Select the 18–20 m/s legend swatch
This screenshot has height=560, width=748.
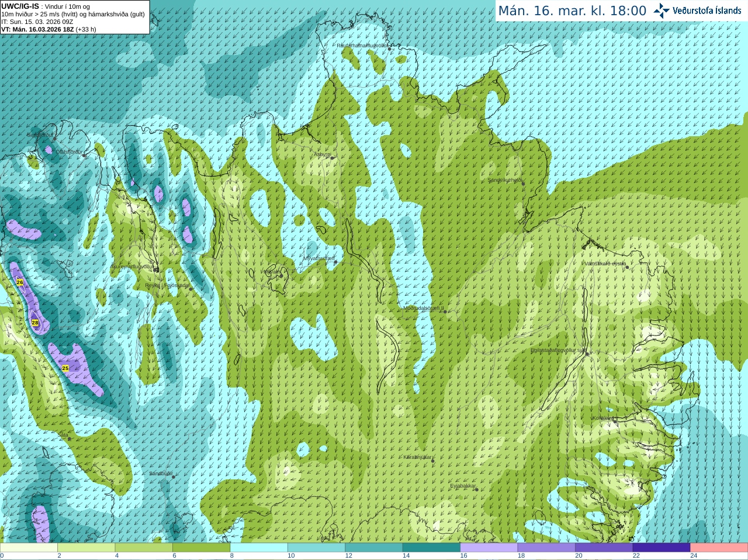tap(546, 548)
